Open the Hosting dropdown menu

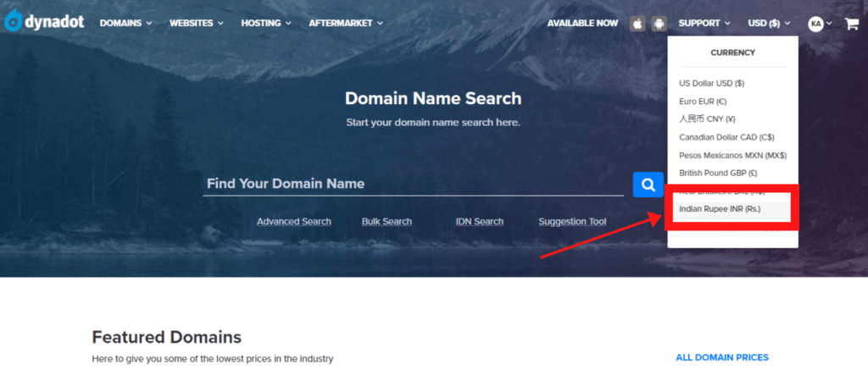click(265, 24)
